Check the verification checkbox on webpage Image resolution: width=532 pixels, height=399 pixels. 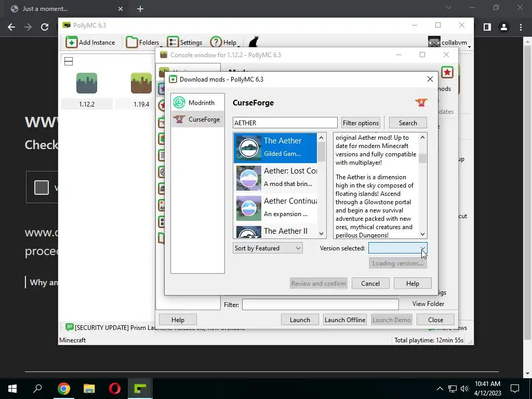[42, 187]
